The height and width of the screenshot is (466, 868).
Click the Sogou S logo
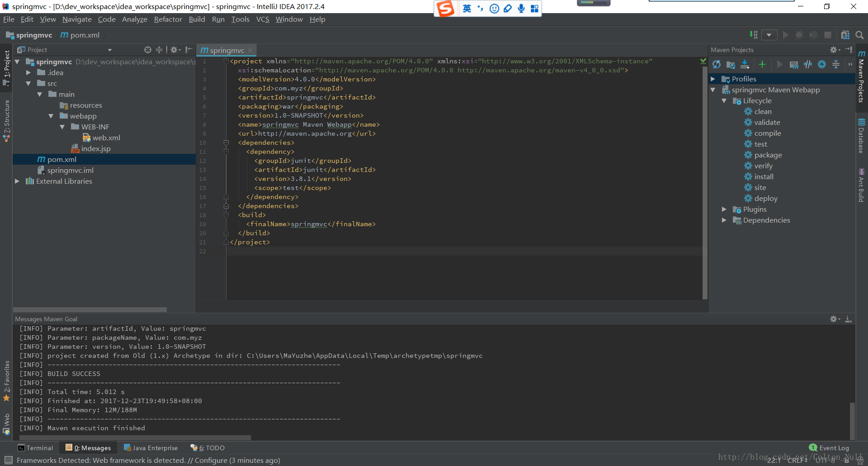click(x=445, y=9)
